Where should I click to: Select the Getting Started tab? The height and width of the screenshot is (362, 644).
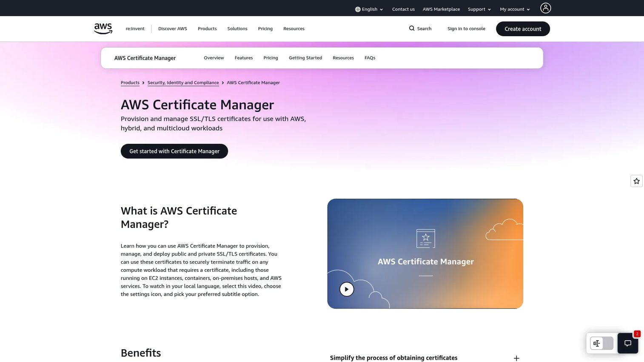point(305,58)
